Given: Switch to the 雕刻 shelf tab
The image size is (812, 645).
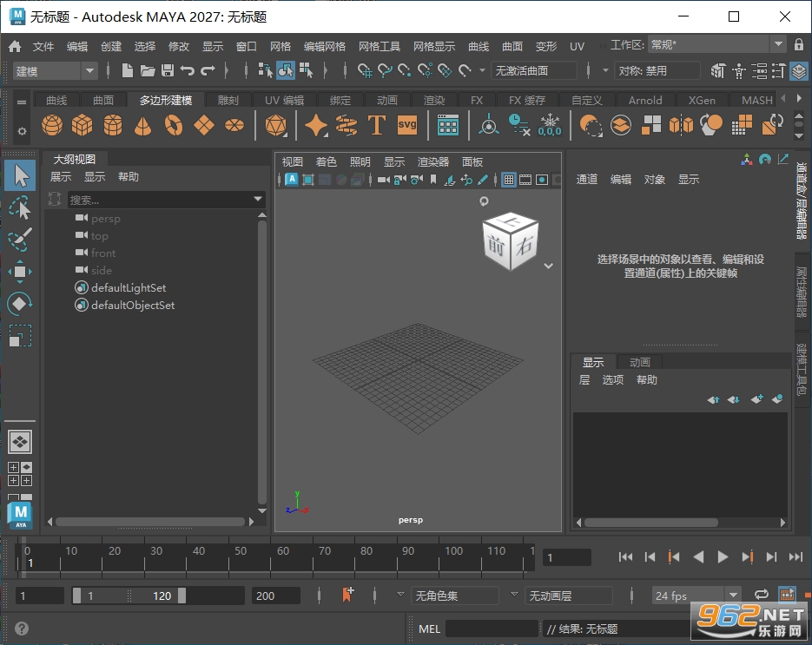Looking at the screenshot, I should tap(228, 101).
